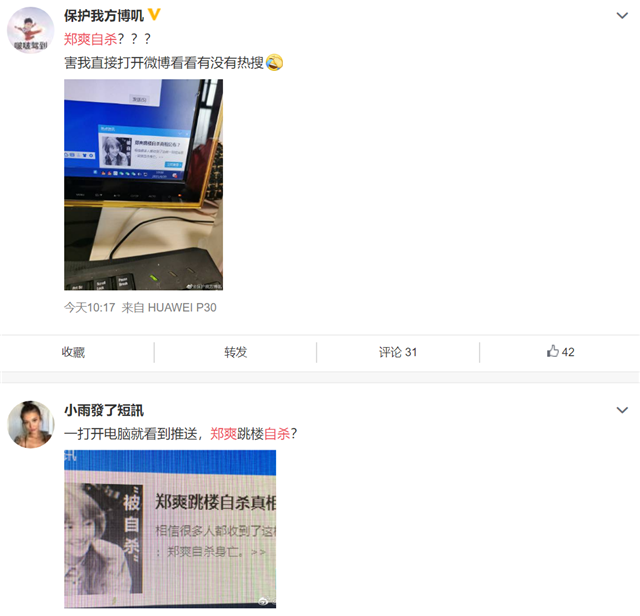Click 来自 HUAWEI P30 source link
This screenshot has width=640, height=616.
point(169,307)
